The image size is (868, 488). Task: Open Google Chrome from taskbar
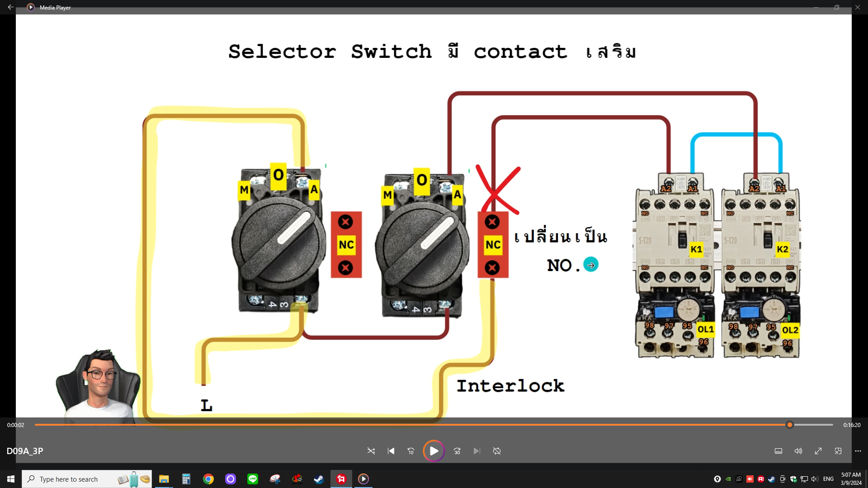point(208,479)
